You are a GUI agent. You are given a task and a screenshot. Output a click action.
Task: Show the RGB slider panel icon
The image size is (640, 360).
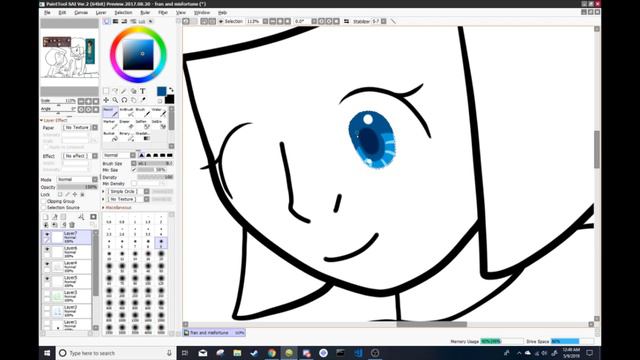point(116,21)
